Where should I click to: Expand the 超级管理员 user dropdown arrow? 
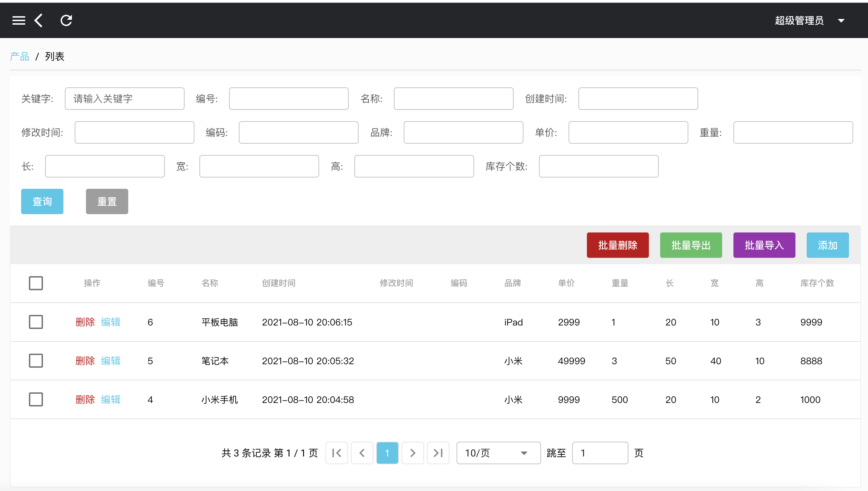pyautogui.click(x=841, y=21)
